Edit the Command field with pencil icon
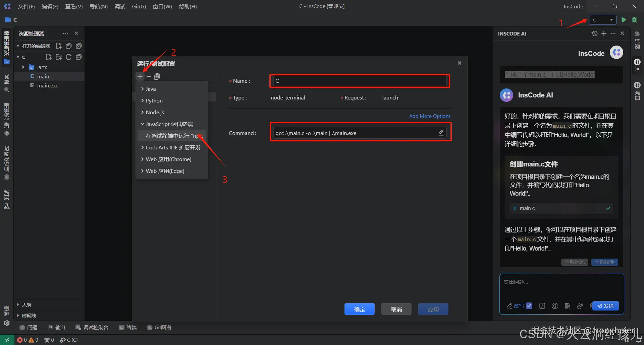644x345 pixels. coord(441,133)
